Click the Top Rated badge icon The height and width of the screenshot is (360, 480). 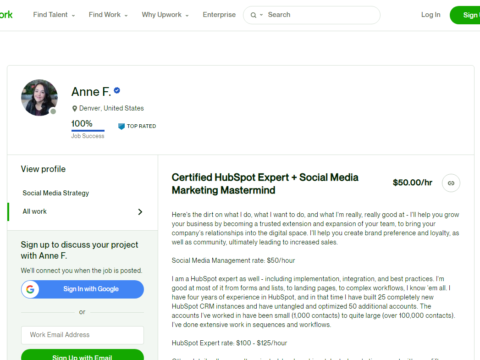121,126
